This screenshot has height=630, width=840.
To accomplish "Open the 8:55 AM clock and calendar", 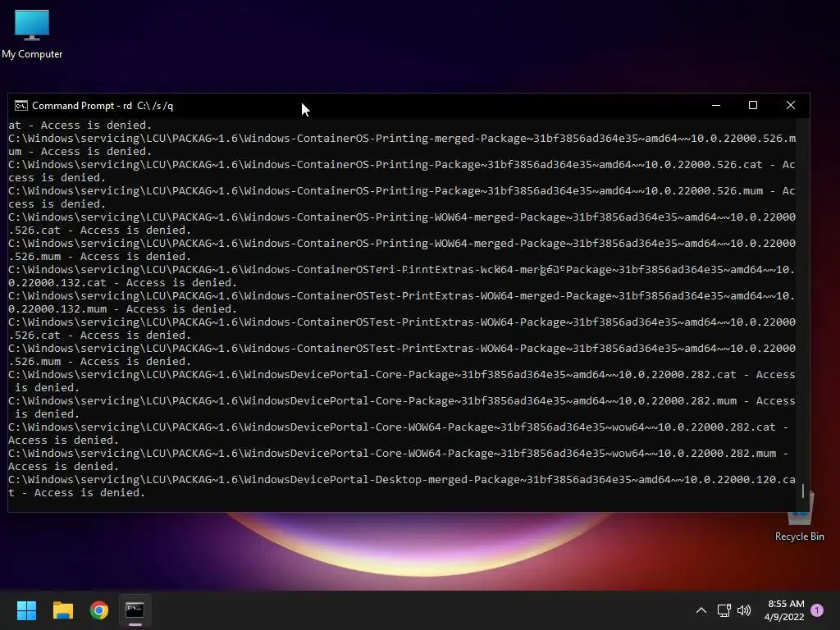I will (784, 610).
